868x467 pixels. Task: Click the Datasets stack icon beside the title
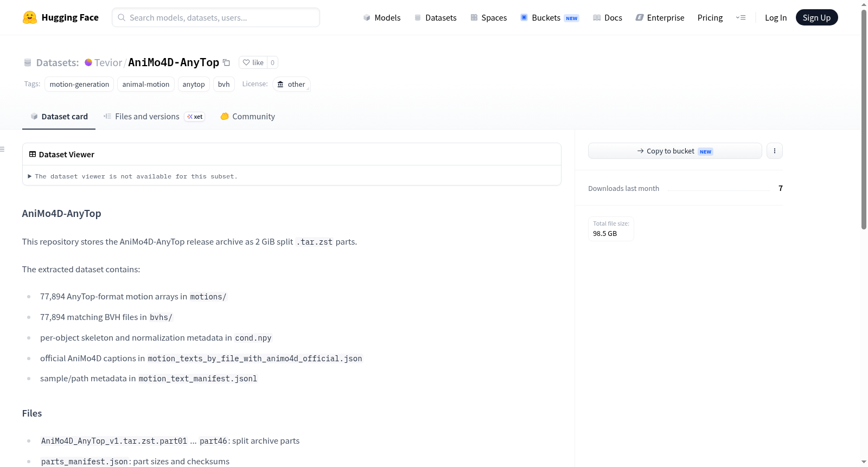[x=28, y=62]
